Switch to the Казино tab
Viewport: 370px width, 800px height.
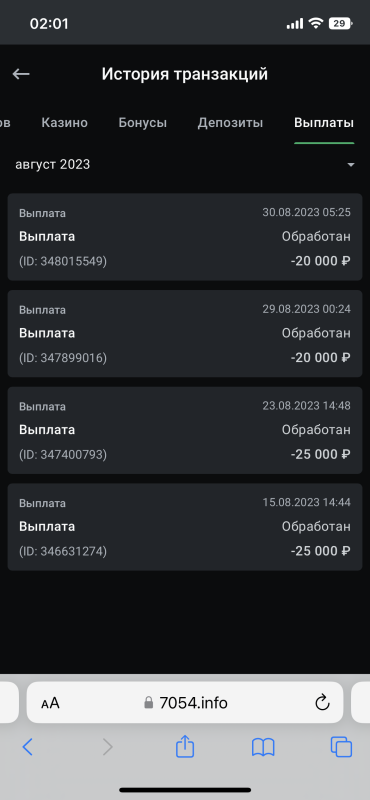click(x=64, y=122)
